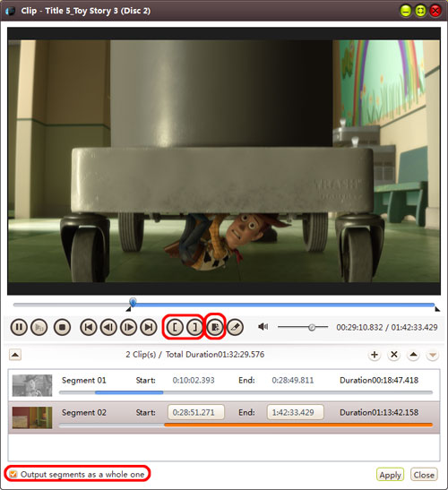Step back one frame
Screen dimensions: 448x490
tap(108, 327)
